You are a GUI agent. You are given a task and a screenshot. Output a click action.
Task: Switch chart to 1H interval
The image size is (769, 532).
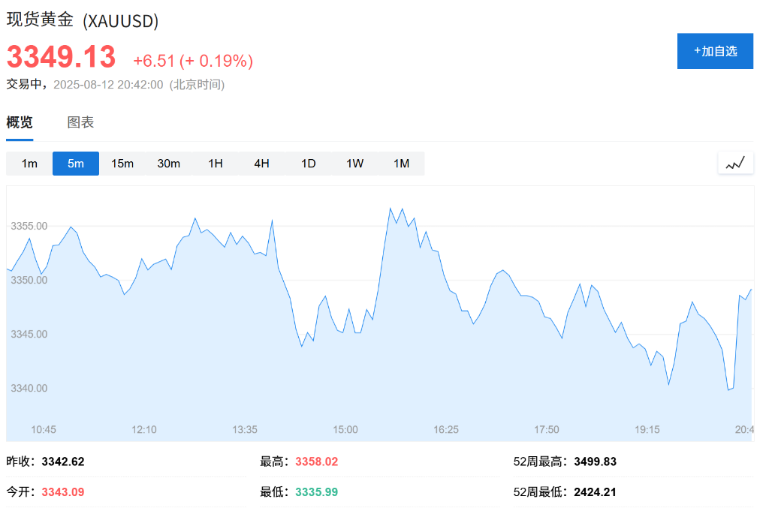pyautogui.click(x=216, y=164)
